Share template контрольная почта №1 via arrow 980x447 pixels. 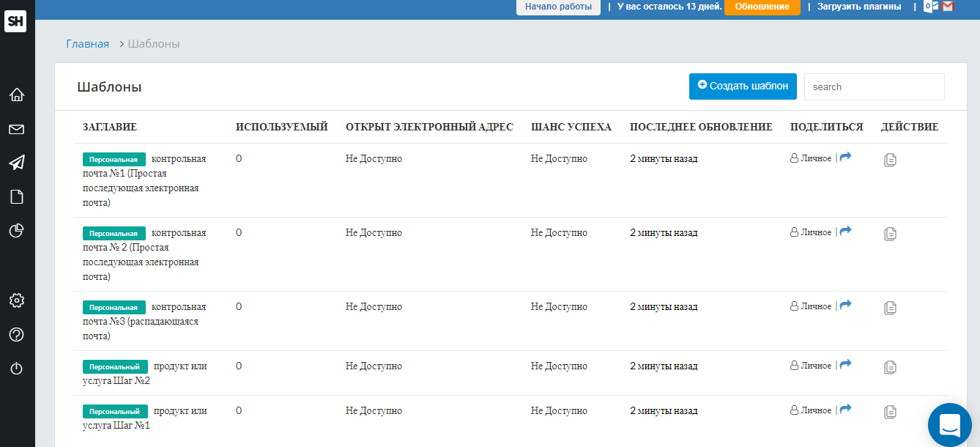pyautogui.click(x=845, y=157)
